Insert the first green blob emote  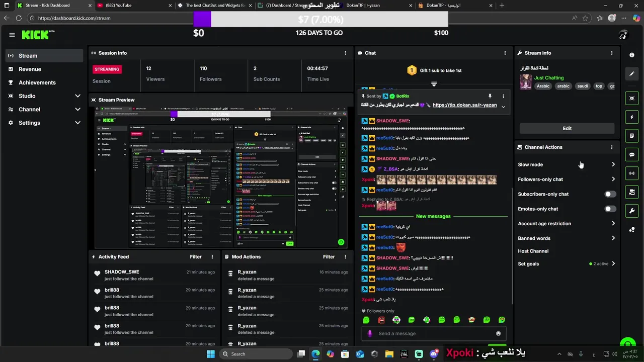tap(366, 320)
